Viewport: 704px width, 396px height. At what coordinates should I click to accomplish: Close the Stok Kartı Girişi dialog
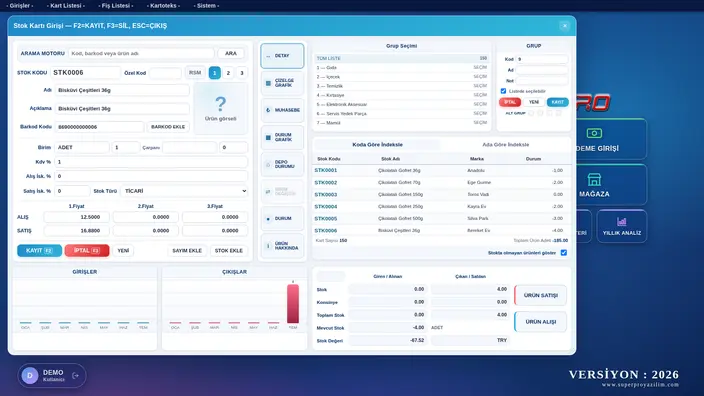pyautogui.click(x=564, y=26)
